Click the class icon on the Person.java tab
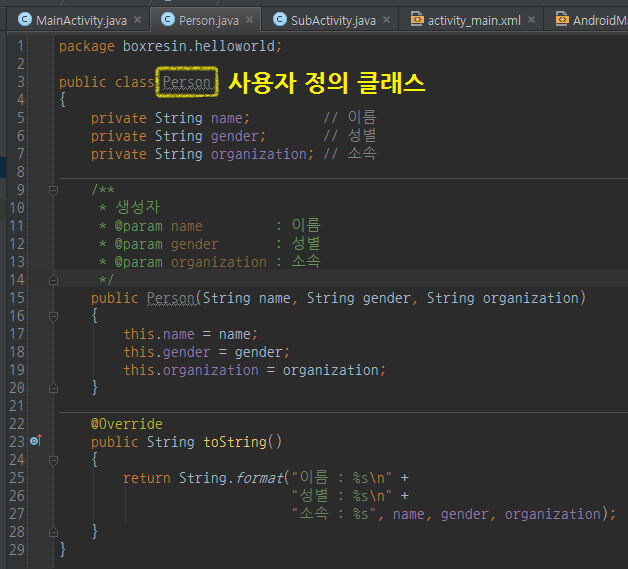 click(168, 19)
